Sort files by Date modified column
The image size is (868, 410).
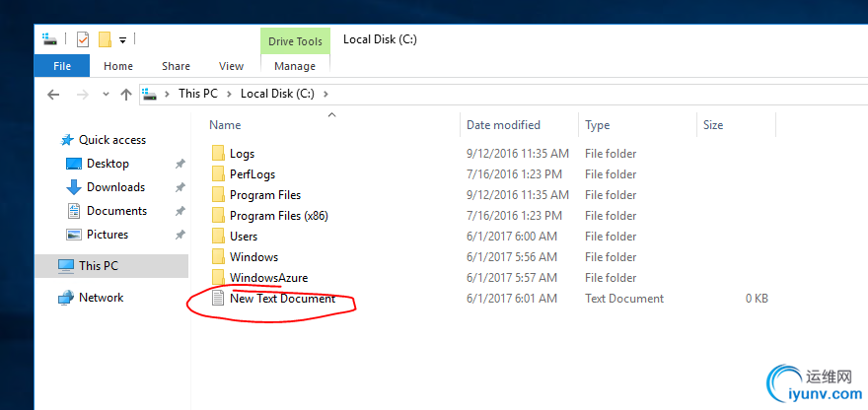pyautogui.click(x=503, y=125)
